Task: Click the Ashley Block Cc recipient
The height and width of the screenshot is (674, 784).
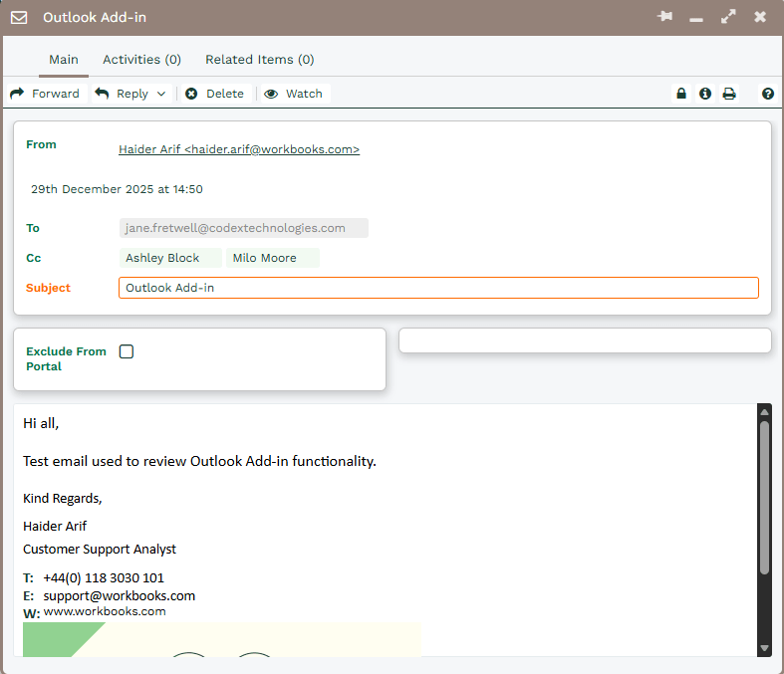Action: [162, 258]
